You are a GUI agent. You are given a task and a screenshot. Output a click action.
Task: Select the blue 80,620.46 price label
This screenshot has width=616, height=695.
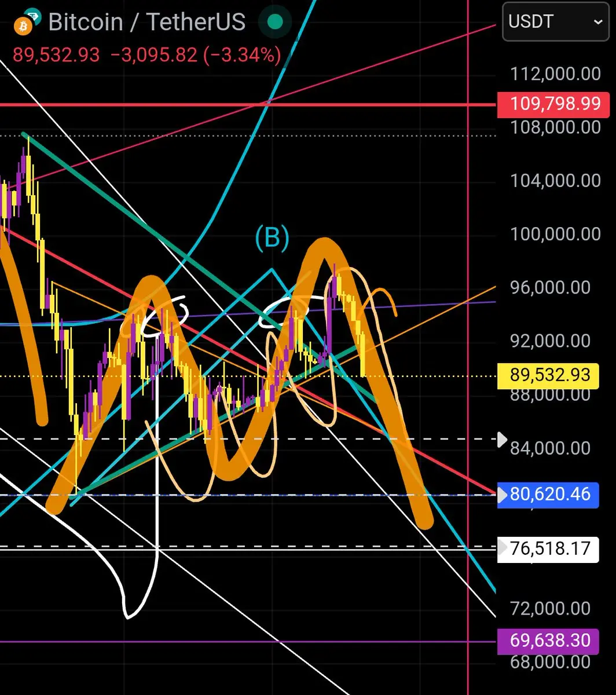[x=549, y=494]
